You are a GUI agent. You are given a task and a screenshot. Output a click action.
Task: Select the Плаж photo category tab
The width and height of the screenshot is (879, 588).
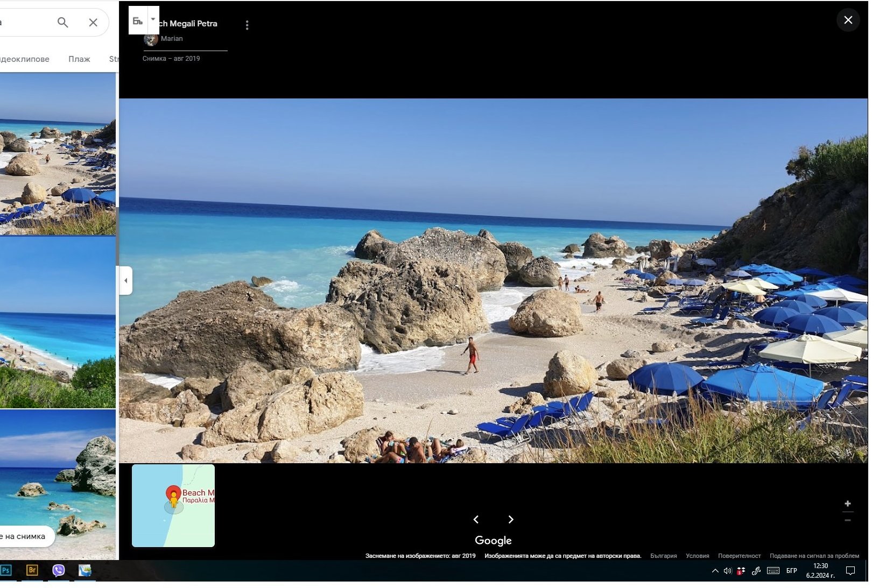(79, 59)
